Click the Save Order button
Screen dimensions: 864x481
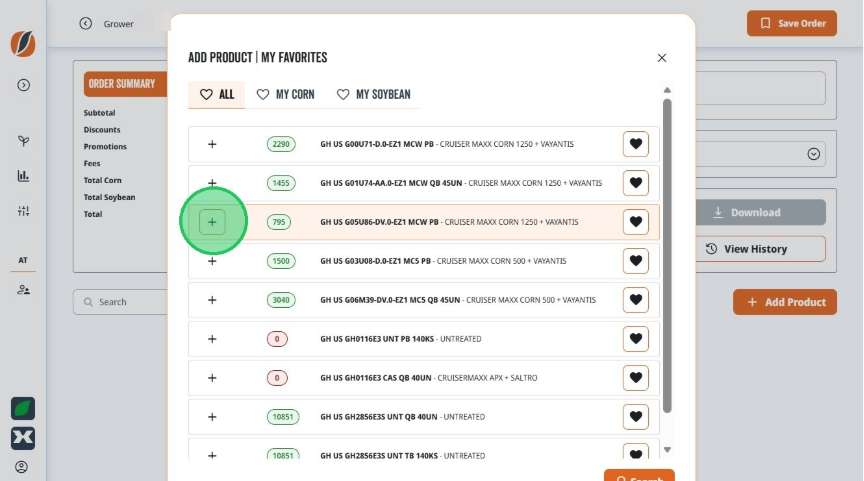(x=792, y=24)
